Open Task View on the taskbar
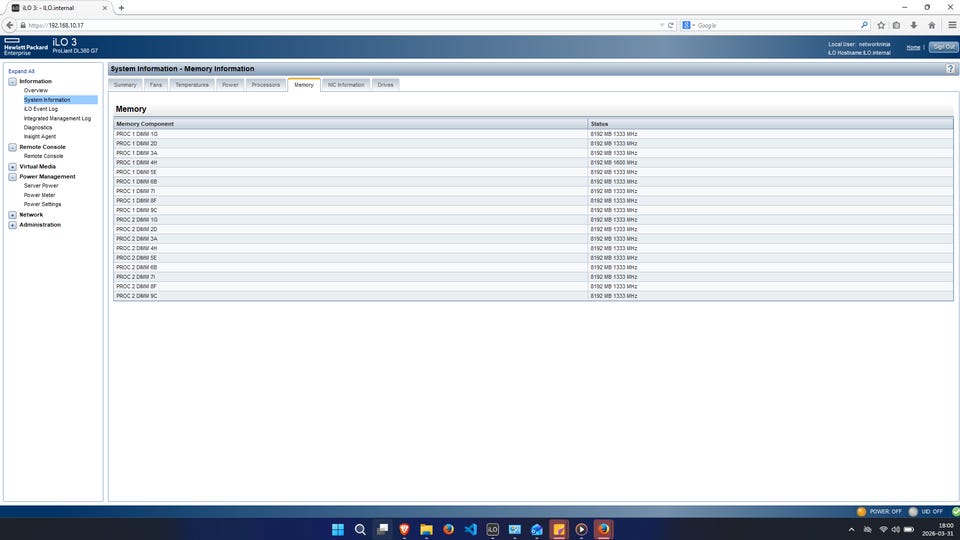This screenshot has width=960, height=540. [x=382, y=530]
